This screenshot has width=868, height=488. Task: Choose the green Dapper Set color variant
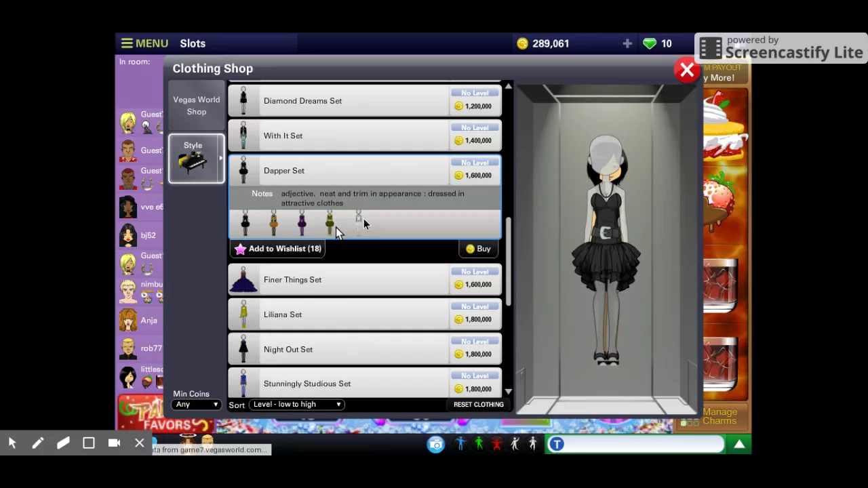330,223
